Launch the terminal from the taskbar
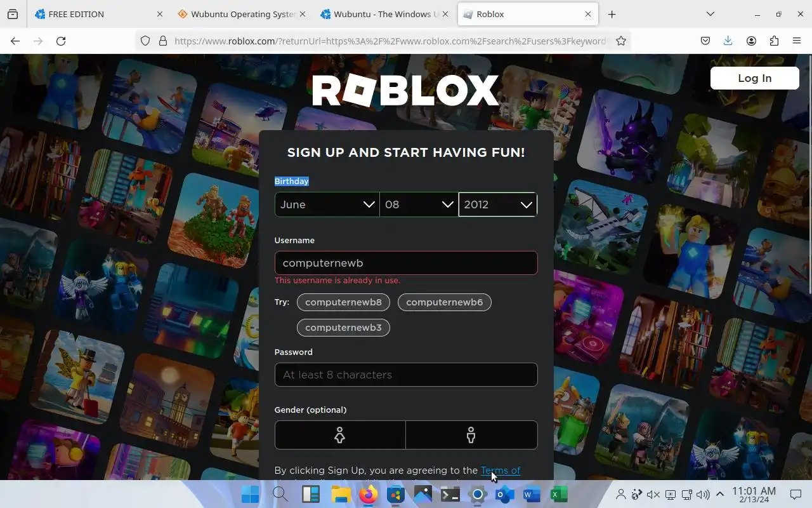 point(450,494)
